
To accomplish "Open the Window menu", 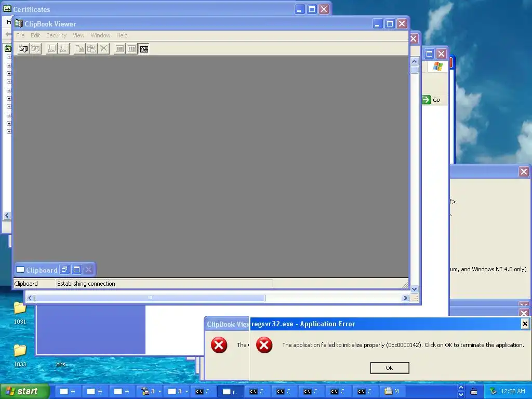I will click(x=100, y=35).
